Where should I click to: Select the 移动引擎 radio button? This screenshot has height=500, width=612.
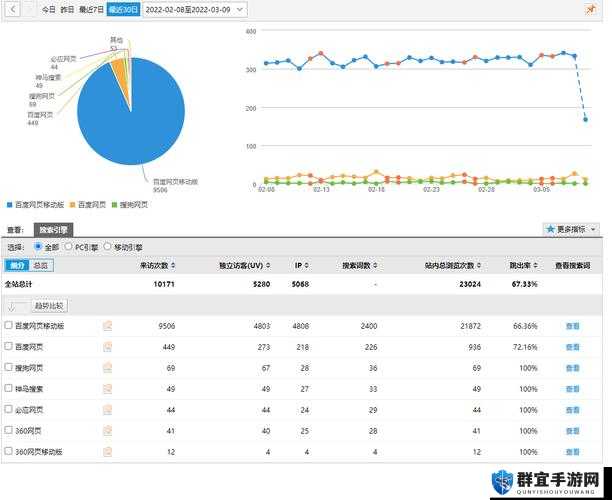click(x=107, y=247)
